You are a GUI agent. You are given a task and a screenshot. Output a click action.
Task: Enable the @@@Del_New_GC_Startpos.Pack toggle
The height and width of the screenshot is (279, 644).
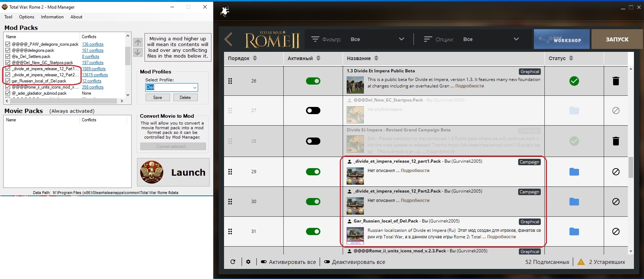pyautogui.click(x=313, y=111)
